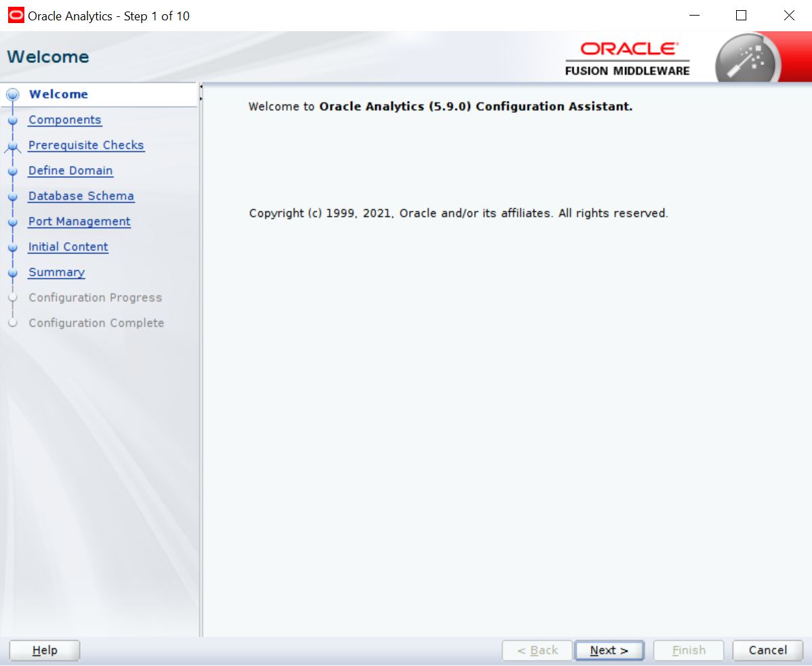Click the Oracle Analytics title bar icon
Image resolution: width=812 pixels, height=666 pixels.
tap(16, 16)
